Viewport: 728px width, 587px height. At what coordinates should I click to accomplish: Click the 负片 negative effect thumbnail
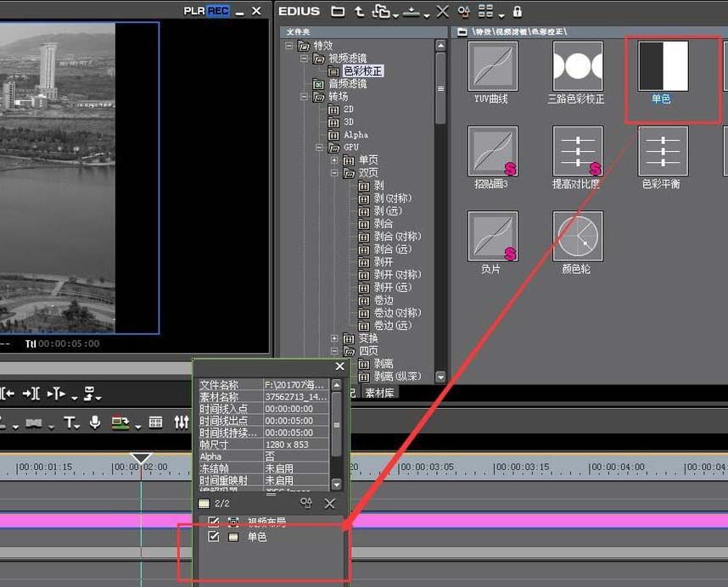coord(492,237)
